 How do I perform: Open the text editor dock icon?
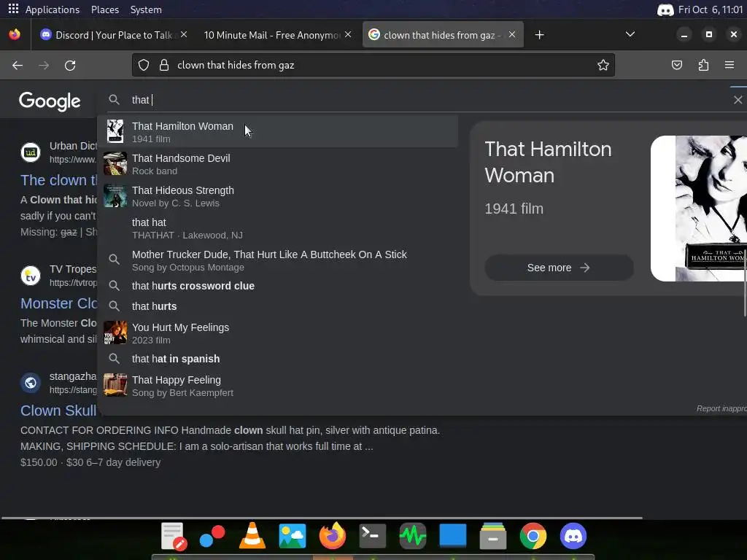[173, 536]
